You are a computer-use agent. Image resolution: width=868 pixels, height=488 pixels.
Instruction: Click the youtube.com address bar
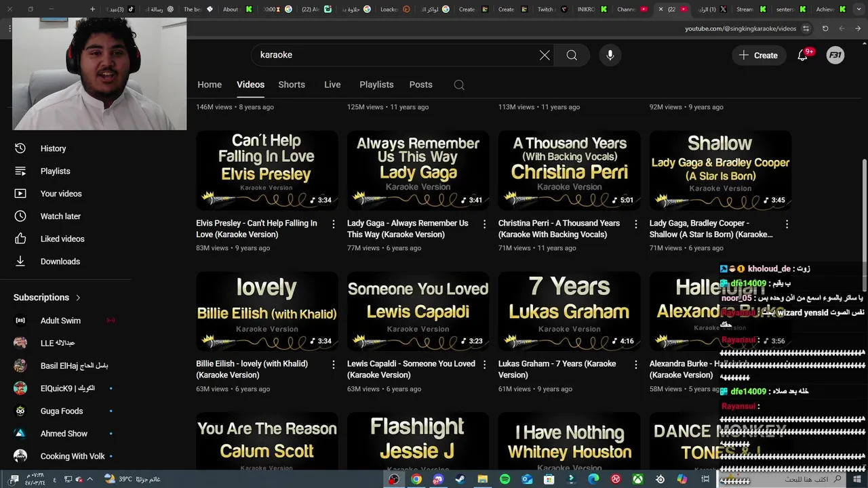[x=741, y=28]
